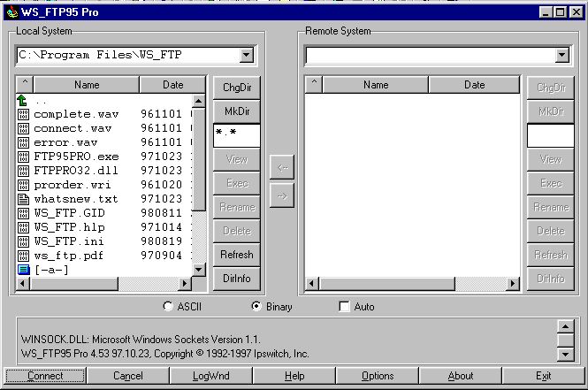Click the file icon beside WS_FTP.hlp
Viewport: 588px width, 390px height.
pyautogui.click(x=23, y=227)
